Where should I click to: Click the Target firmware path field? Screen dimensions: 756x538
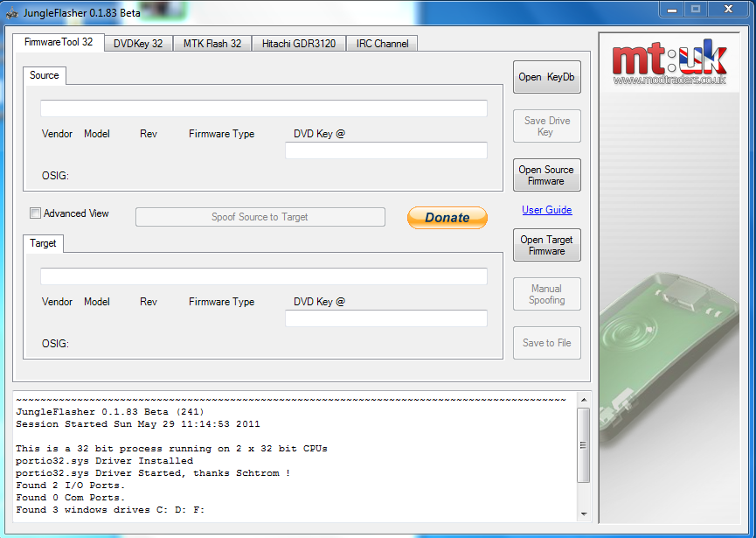264,276
